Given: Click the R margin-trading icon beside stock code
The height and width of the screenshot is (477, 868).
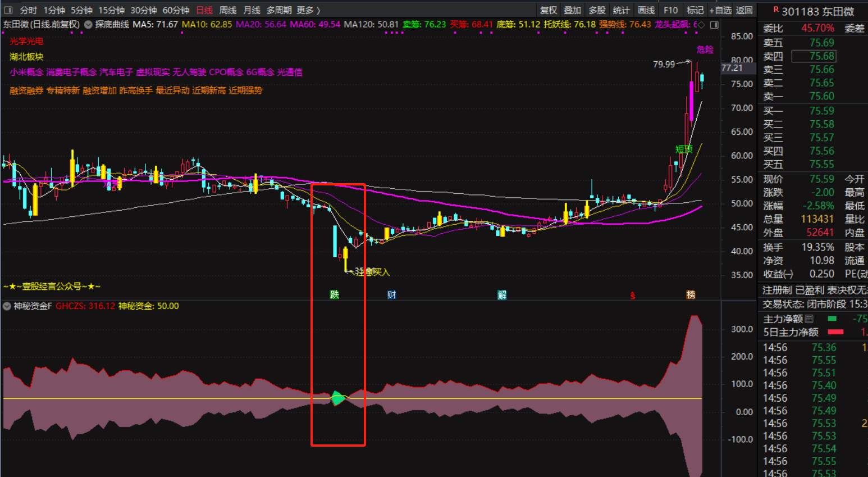Looking at the screenshot, I should click(x=776, y=10).
